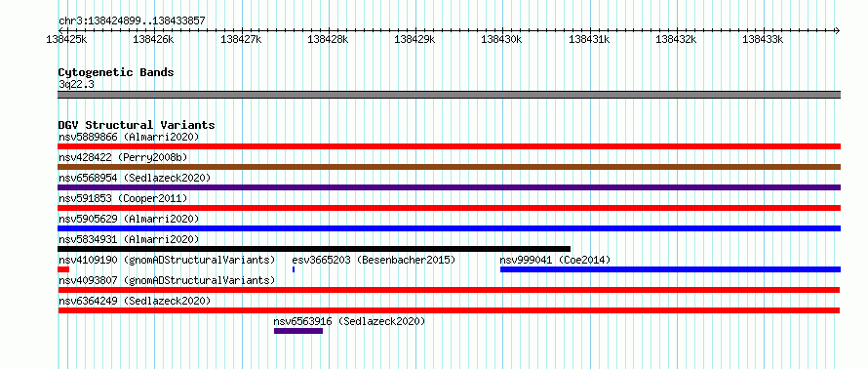Screen dimensions: 868x369
Task: Click the 138427k ruler position
Action: pyautogui.click(x=241, y=39)
